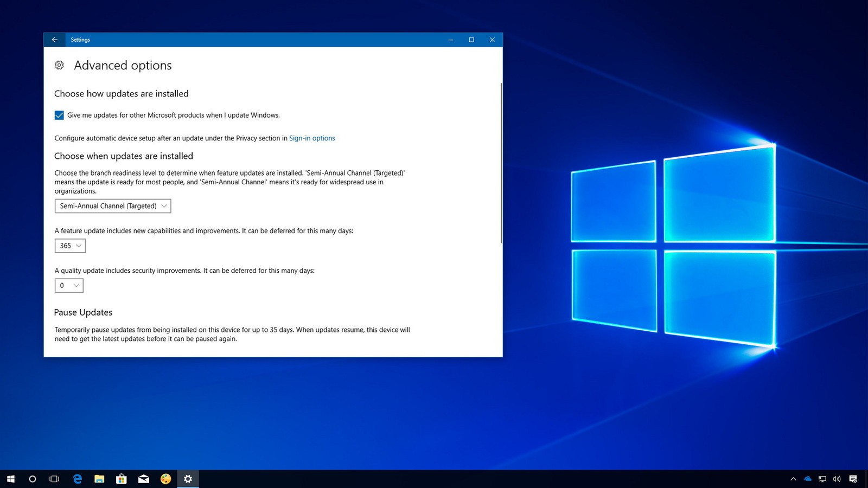Open OneDrive from the system tray

point(807,479)
